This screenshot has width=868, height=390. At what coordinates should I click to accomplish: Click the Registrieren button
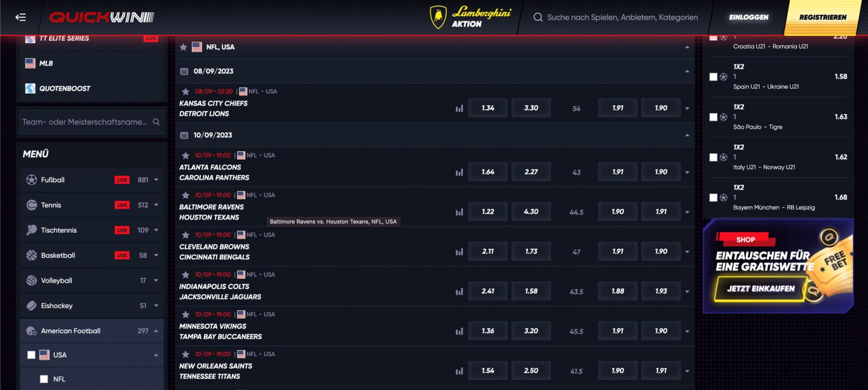pos(822,17)
